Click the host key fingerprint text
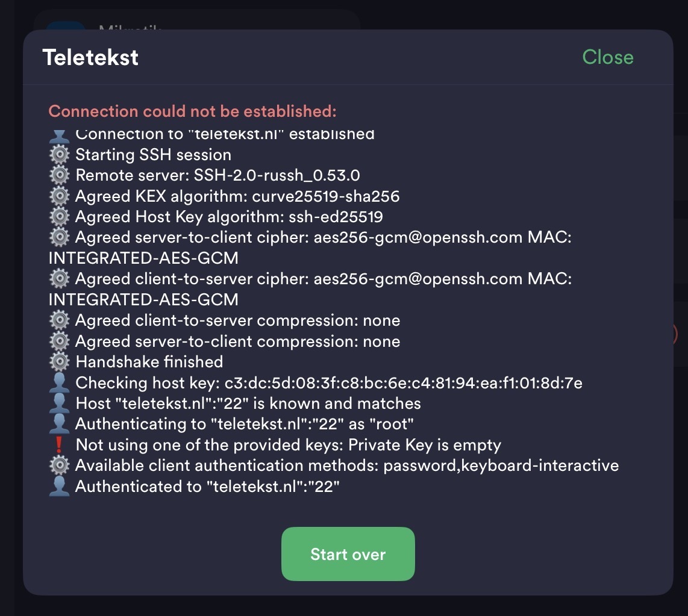This screenshot has width=688, height=616. coord(403,383)
